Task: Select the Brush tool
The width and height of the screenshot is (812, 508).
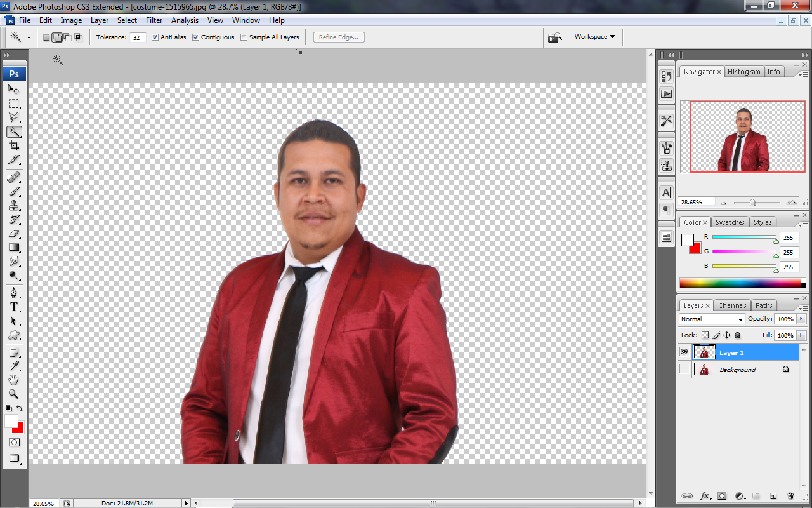Action: click(15, 190)
